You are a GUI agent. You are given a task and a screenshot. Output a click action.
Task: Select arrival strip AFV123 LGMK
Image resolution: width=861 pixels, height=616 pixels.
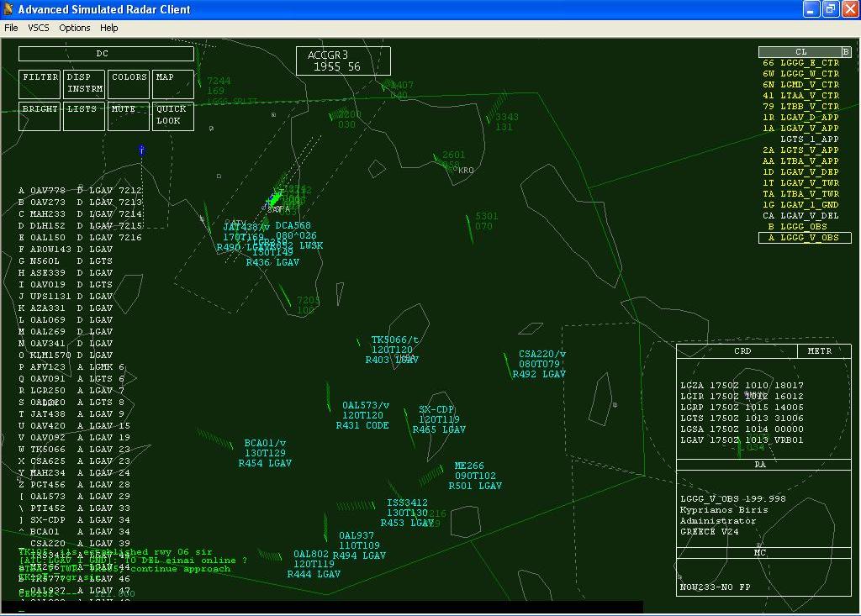pos(71,367)
